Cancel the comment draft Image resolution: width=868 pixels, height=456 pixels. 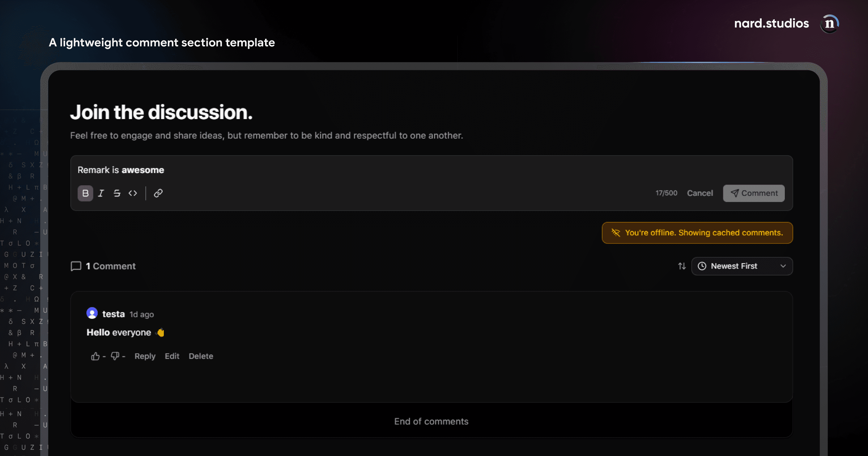700,193
